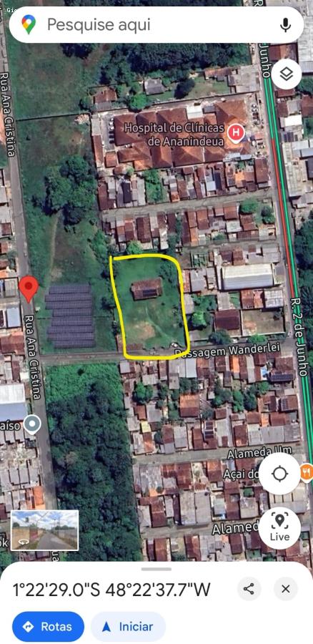Center map on my location
Image resolution: width=313 pixels, height=644 pixels.
point(280,474)
